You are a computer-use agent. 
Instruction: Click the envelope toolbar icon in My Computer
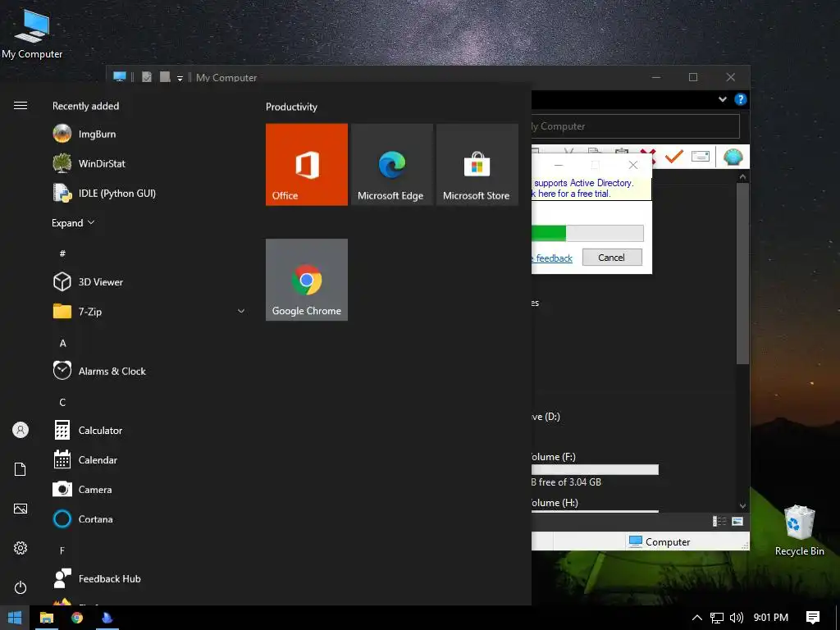click(x=701, y=157)
